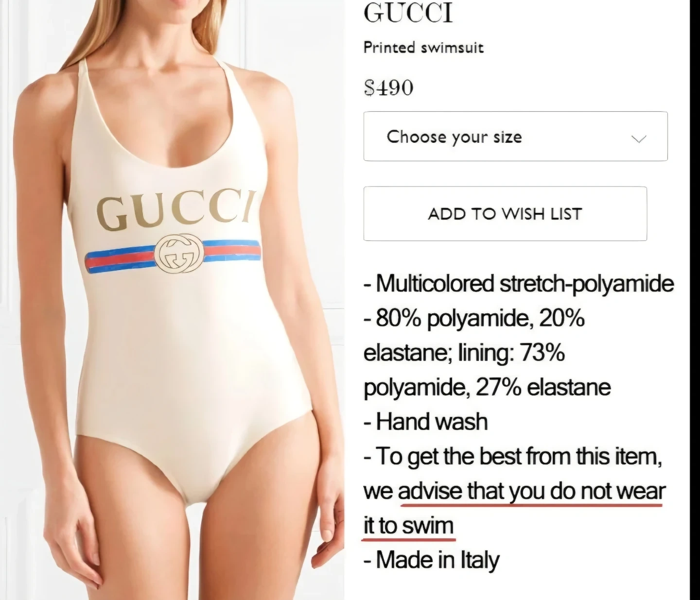The width and height of the screenshot is (700, 600).
Task: Click the black bar at right edge
Action: [695, 300]
